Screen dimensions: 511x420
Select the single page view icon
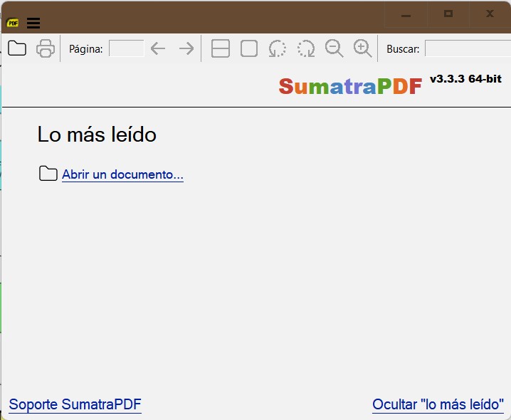click(249, 48)
